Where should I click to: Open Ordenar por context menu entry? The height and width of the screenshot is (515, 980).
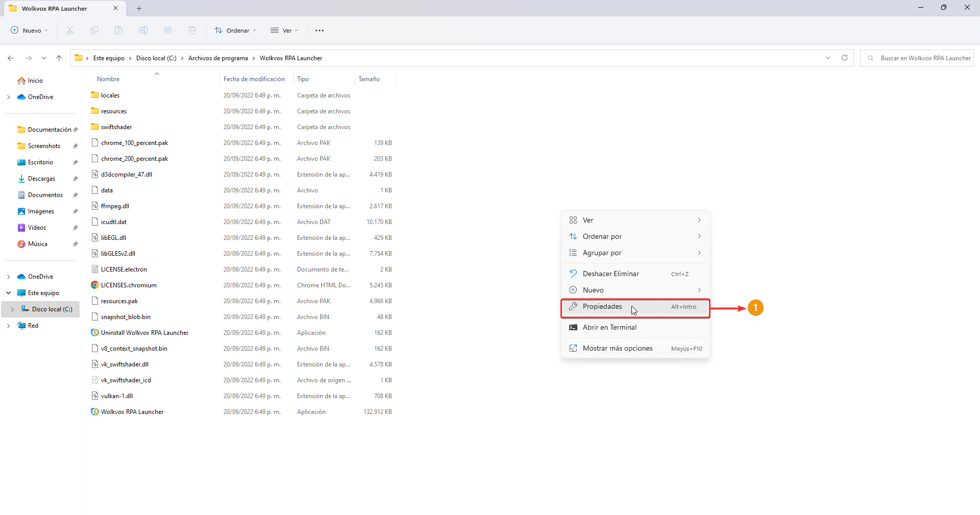[x=635, y=236]
